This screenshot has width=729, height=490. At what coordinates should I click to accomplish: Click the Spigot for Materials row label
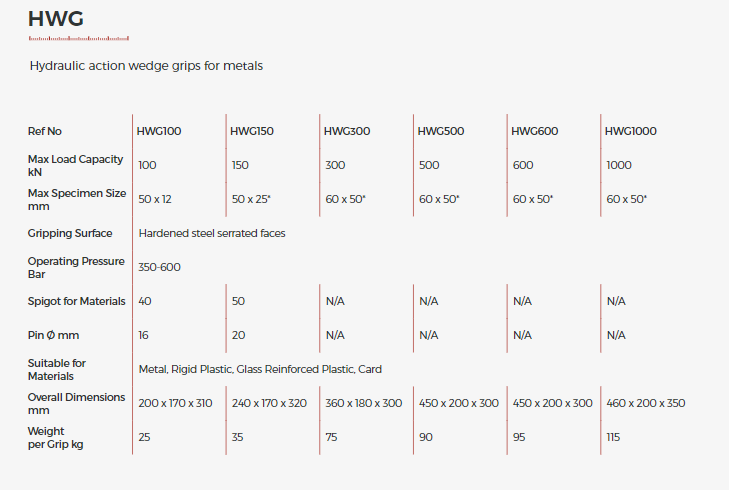pyautogui.click(x=77, y=301)
